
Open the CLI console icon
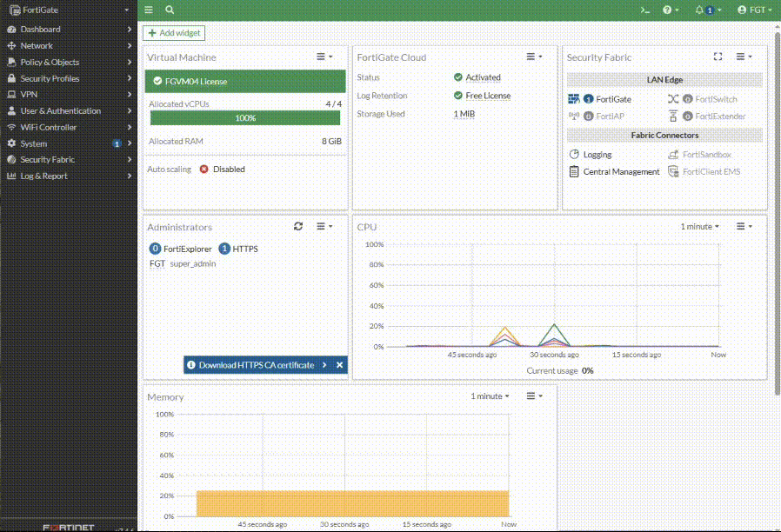coord(644,10)
